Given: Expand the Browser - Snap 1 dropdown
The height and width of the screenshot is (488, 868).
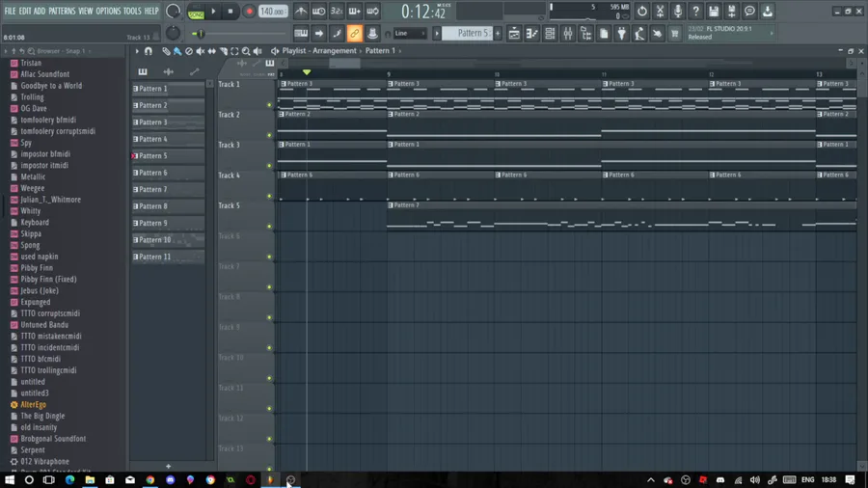Looking at the screenshot, I should click(89, 51).
